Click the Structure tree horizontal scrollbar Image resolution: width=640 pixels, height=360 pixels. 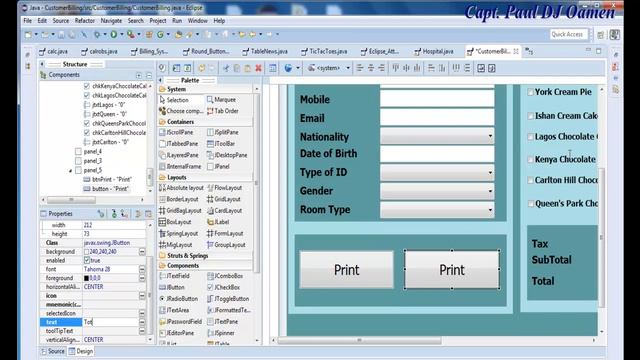[71, 200]
